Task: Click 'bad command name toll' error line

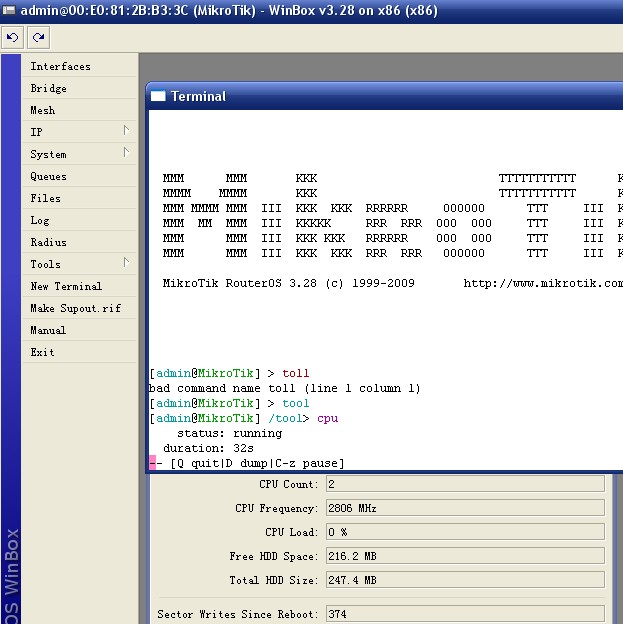Action: (x=284, y=388)
